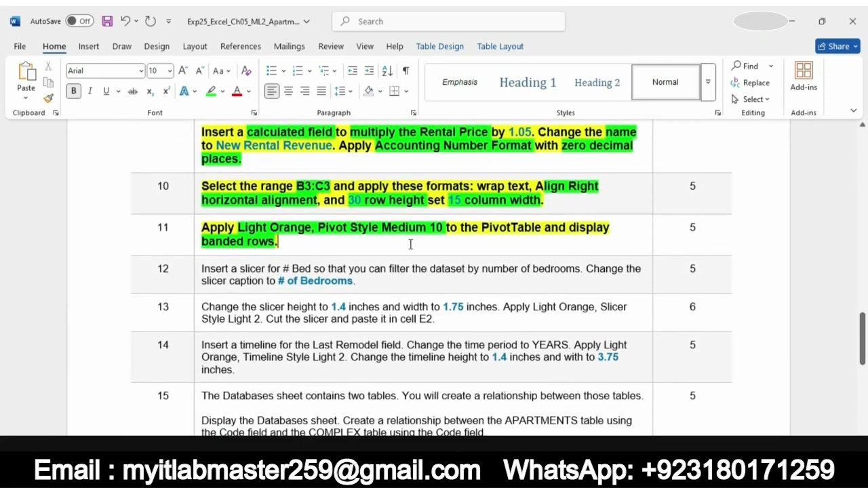Switch to the Table Design tab
This screenshot has width=868, height=488.
440,46
